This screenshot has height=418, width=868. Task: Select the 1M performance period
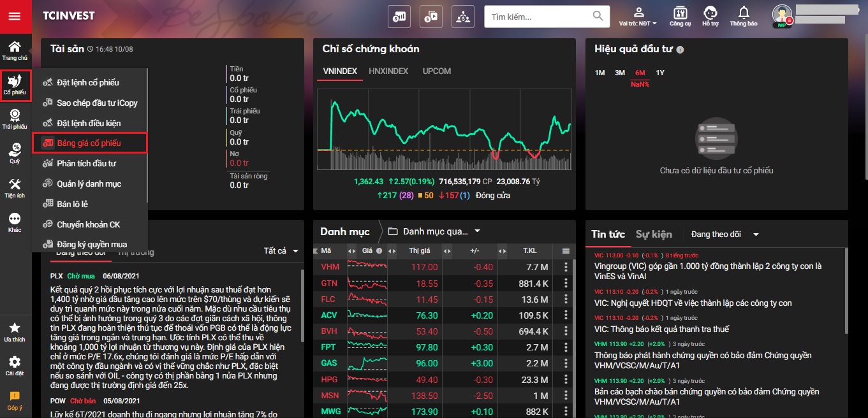point(600,73)
